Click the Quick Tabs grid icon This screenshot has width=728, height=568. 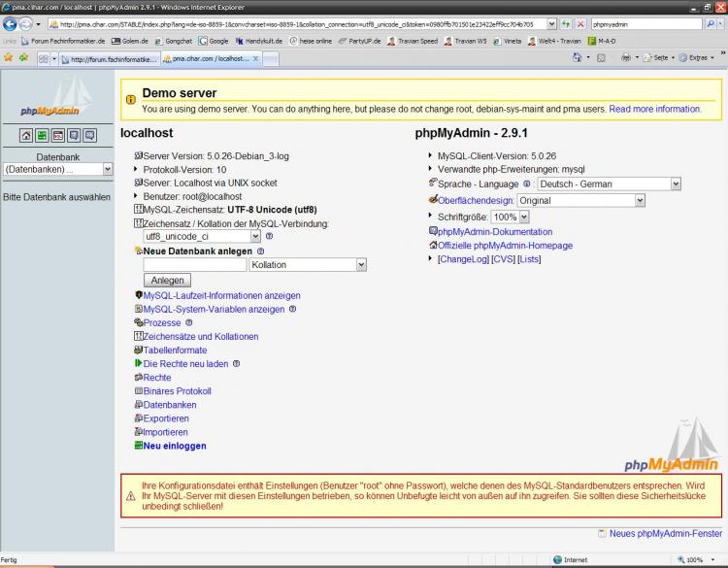tap(43, 58)
